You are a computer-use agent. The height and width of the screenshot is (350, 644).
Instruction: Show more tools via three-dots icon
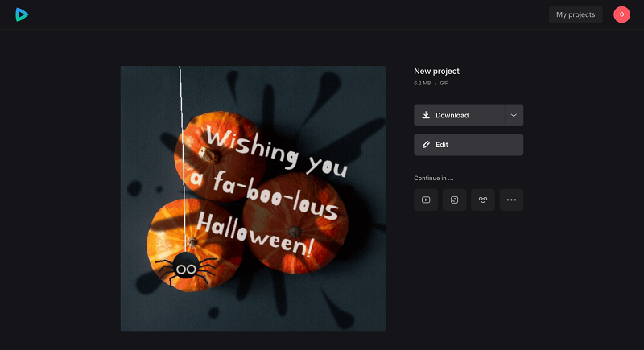(x=511, y=200)
